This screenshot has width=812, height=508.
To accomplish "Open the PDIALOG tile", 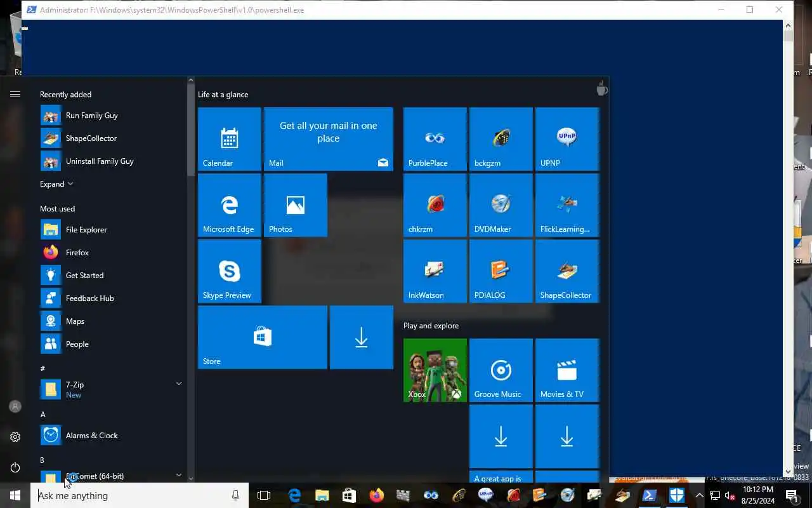I will tap(501, 271).
